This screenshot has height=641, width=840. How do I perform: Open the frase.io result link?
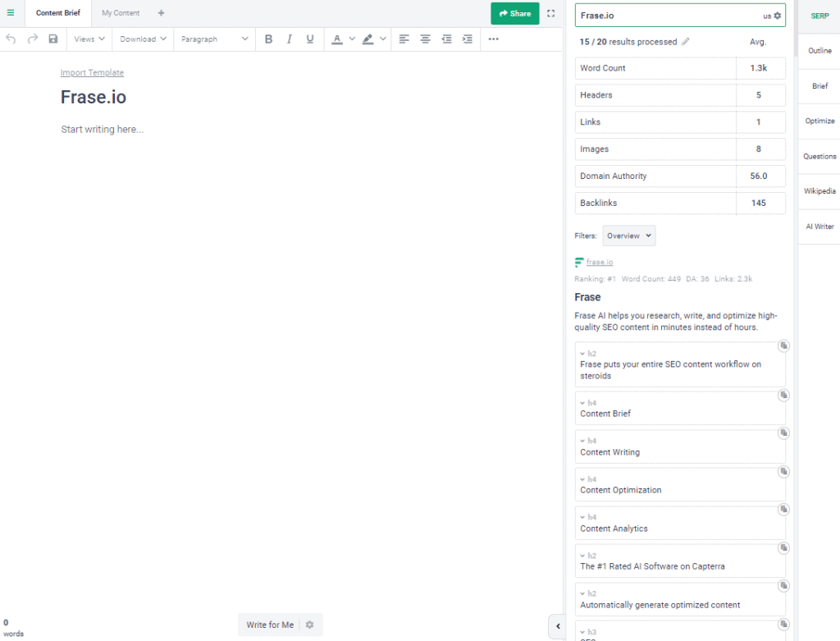[600, 262]
